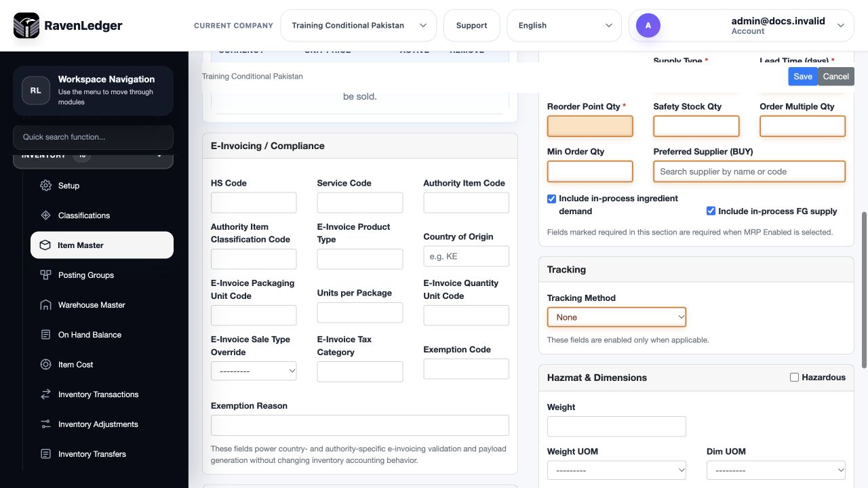Open the Weight UOM dropdown
This screenshot has width=868, height=488.
click(616, 470)
